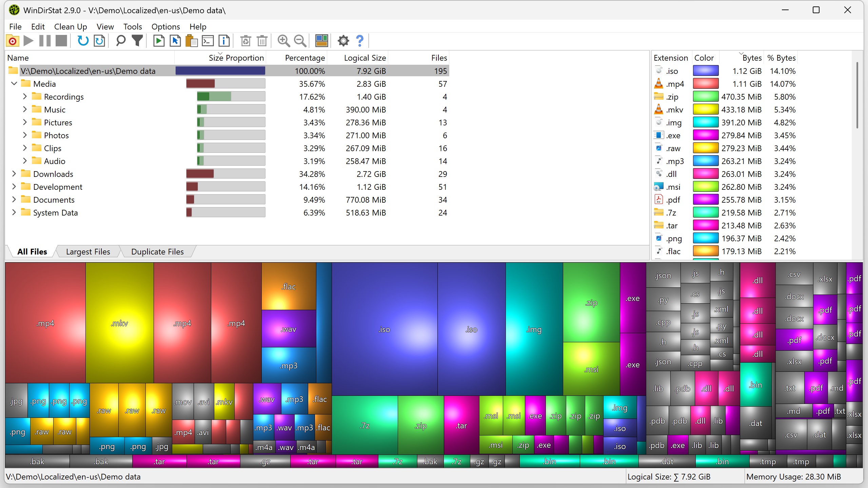
Task: Expand the Recordings folder
Action: pos(25,96)
